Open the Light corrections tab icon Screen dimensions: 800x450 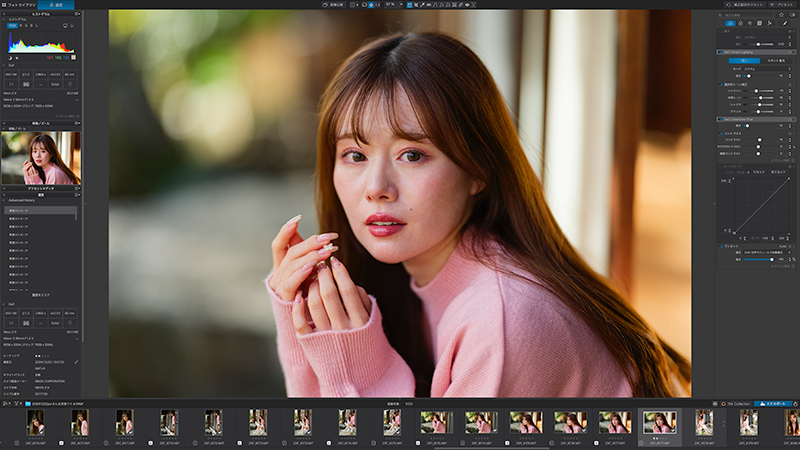730,23
